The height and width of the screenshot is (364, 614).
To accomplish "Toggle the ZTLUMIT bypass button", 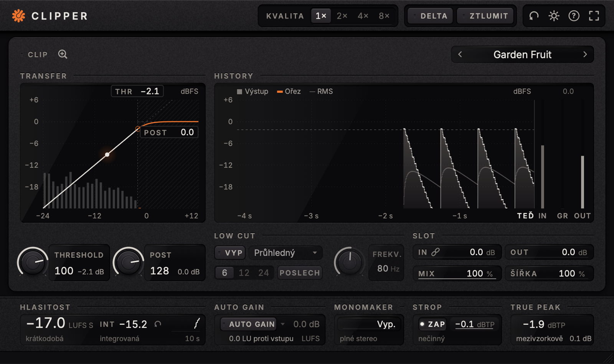I will point(485,16).
